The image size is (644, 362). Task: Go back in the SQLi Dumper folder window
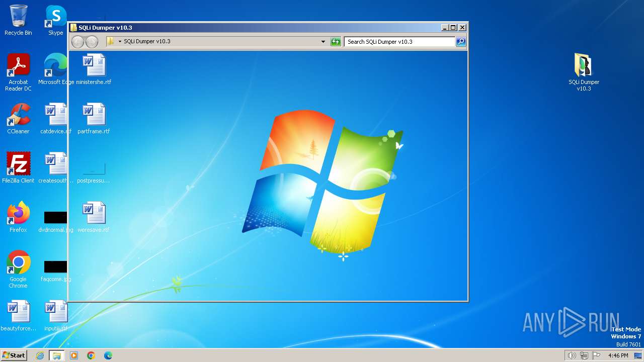pyautogui.click(x=77, y=42)
